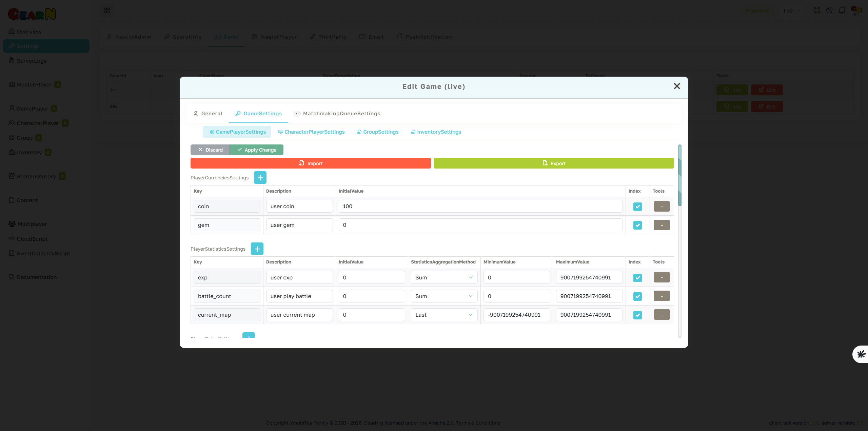Change current_map aggregation from Last
868x431 pixels.
[x=444, y=314]
